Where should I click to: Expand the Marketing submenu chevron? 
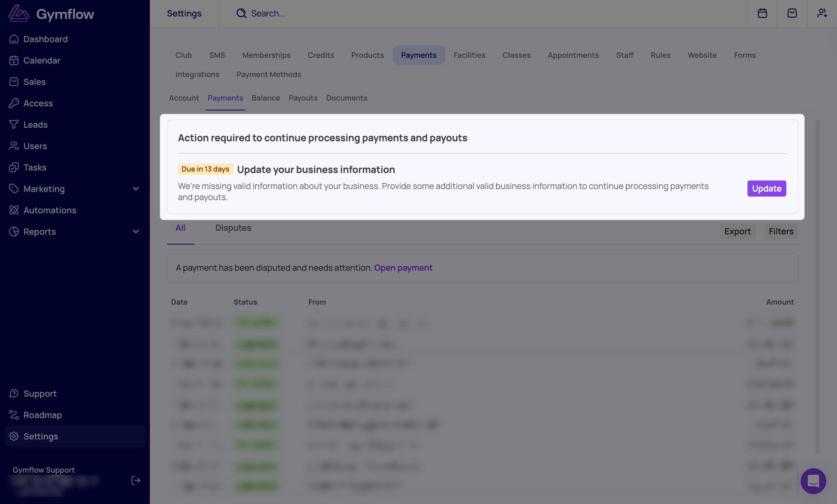point(136,189)
